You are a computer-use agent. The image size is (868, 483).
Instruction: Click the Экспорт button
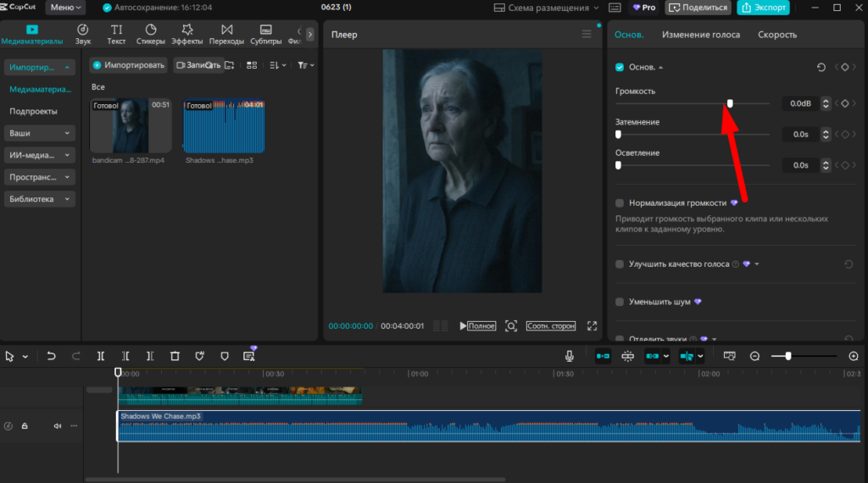(x=763, y=7)
